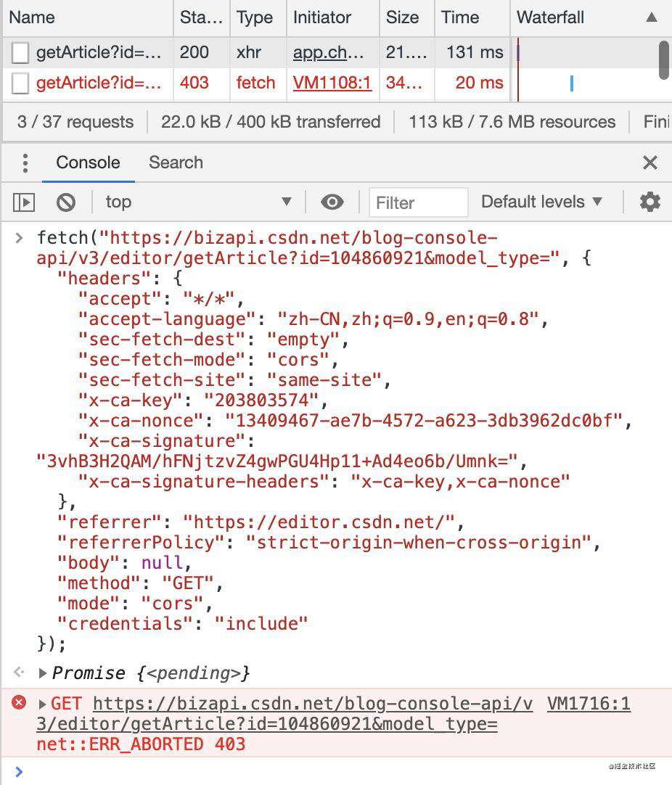
Task: Toggle the Waterfall column sort arrow
Action: click(x=652, y=17)
